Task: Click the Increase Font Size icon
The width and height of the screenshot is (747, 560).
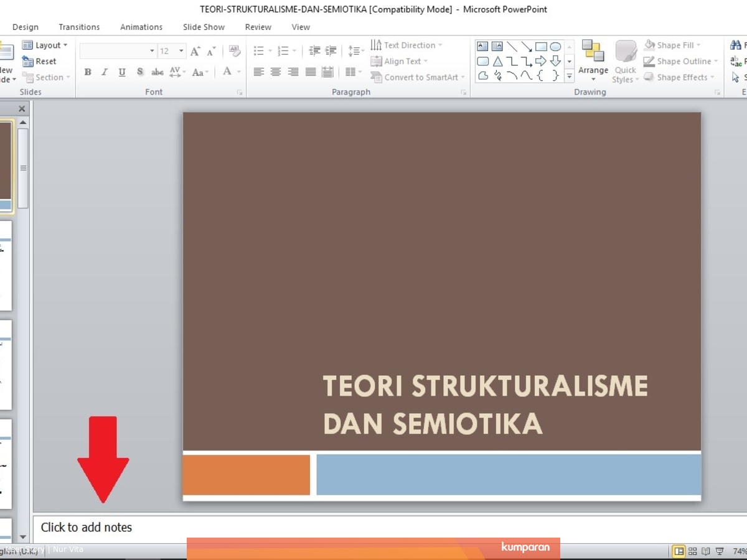Action: (x=195, y=51)
